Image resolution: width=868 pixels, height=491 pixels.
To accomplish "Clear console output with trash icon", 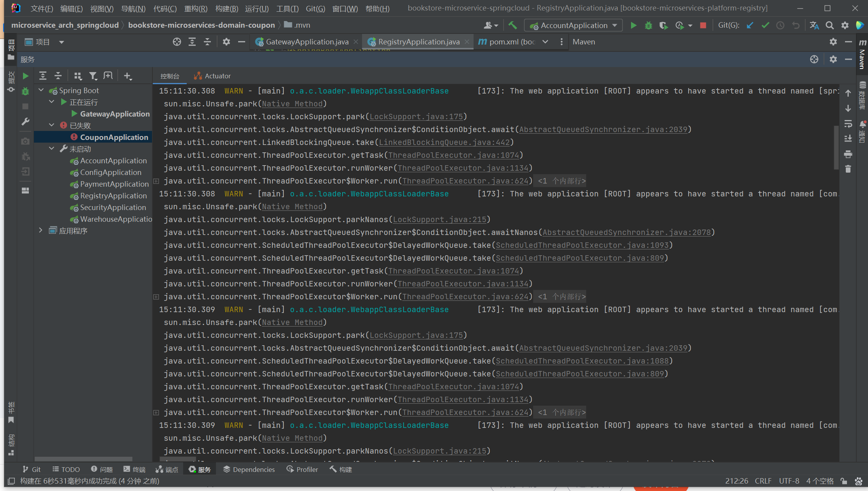I will click(x=848, y=169).
